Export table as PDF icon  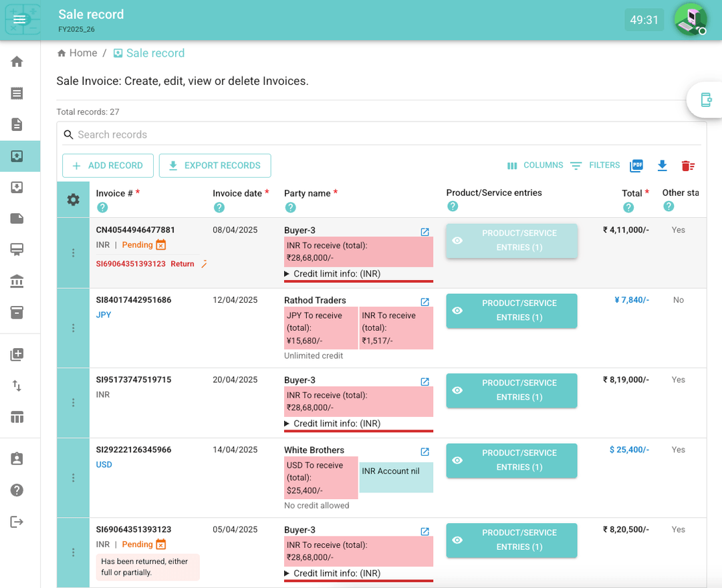click(x=636, y=166)
